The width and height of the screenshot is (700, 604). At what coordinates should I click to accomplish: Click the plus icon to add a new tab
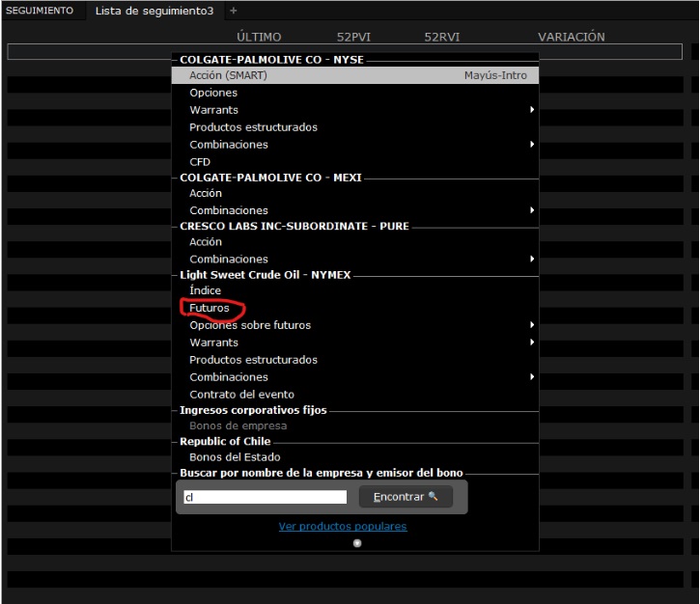(x=233, y=11)
